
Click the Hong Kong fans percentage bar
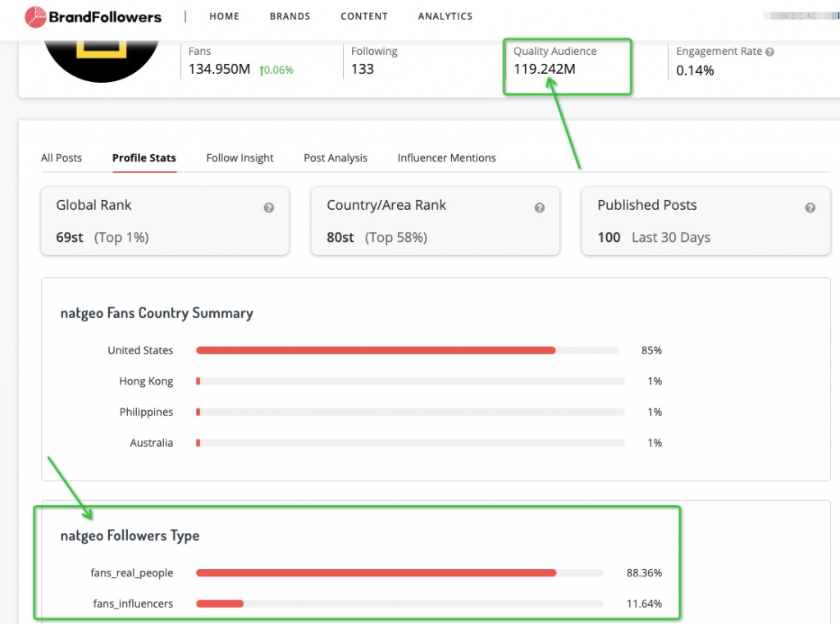click(x=410, y=381)
